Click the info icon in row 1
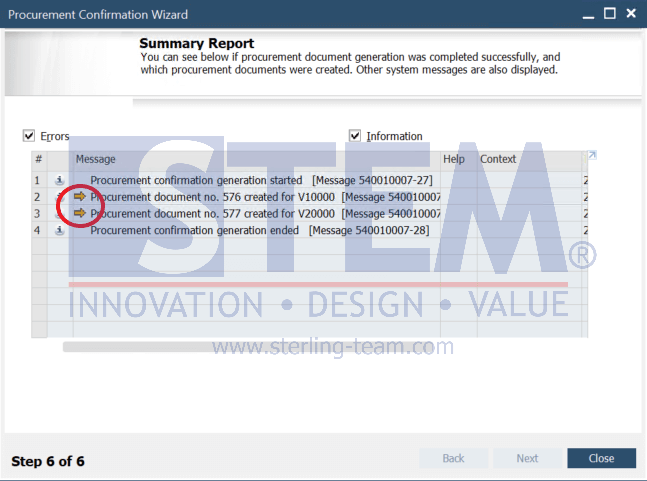Viewport: 647px width, 481px height. point(59,180)
